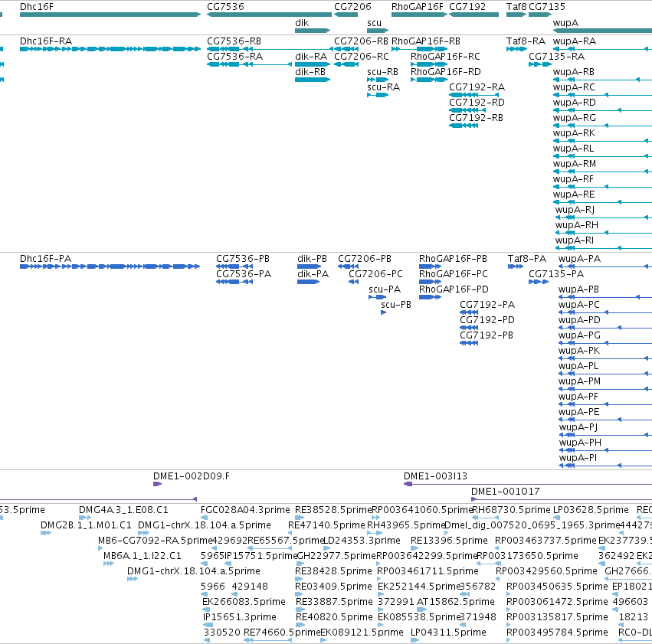Select transcript Dhc16F-RA
The width and height of the screenshot is (652, 644).
click(x=110, y=49)
